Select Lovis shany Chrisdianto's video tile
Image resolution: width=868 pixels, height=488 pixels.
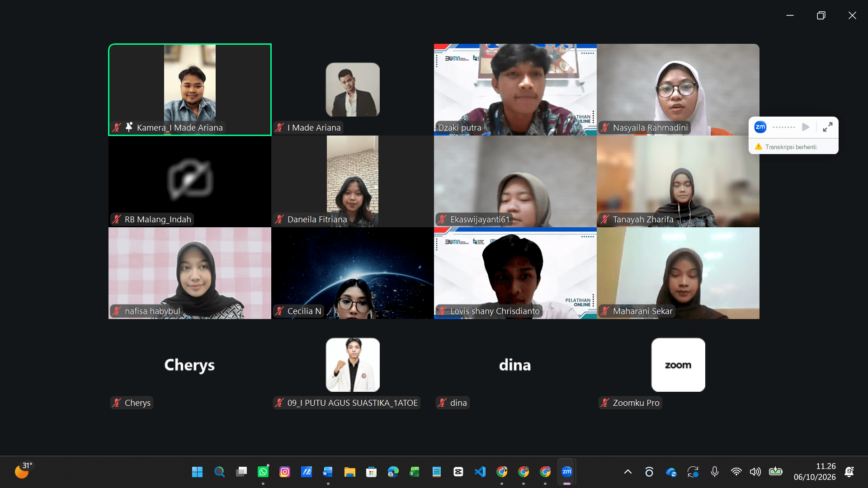coord(515,273)
